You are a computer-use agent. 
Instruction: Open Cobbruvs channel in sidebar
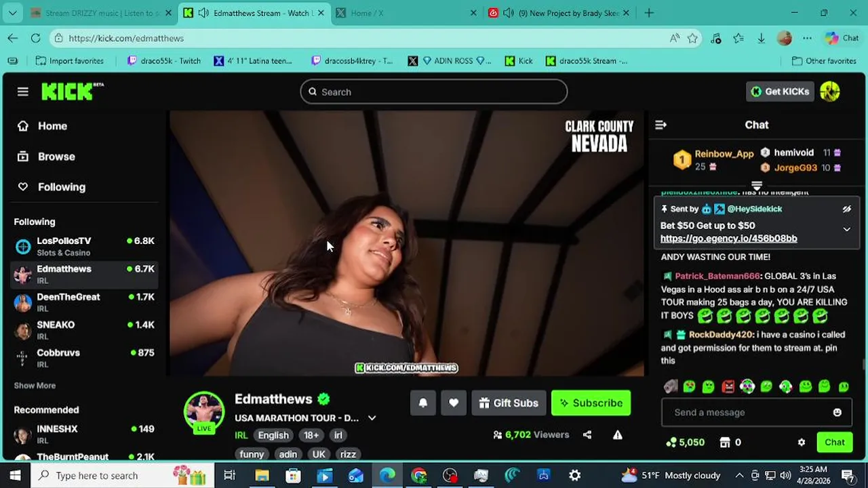85,358
